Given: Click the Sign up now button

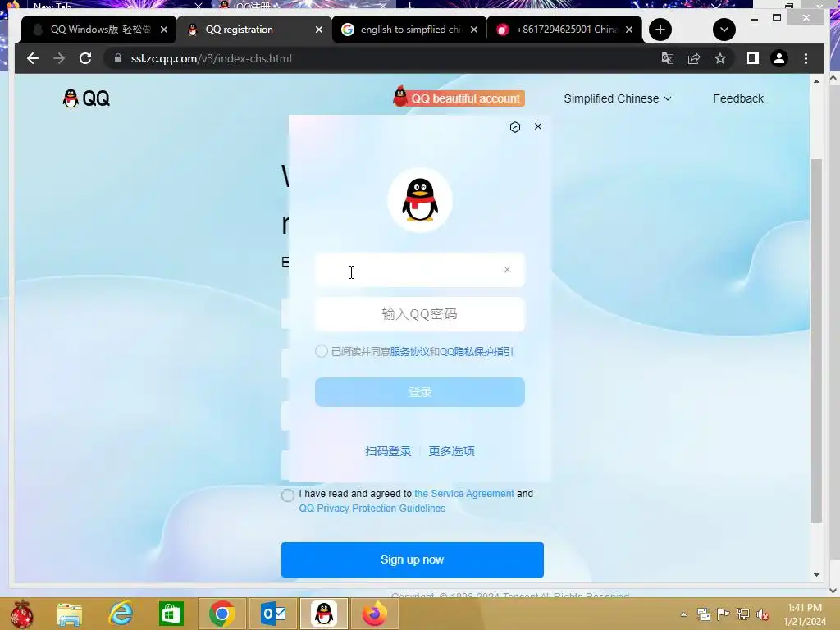Looking at the screenshot, I should click(412, 559).
